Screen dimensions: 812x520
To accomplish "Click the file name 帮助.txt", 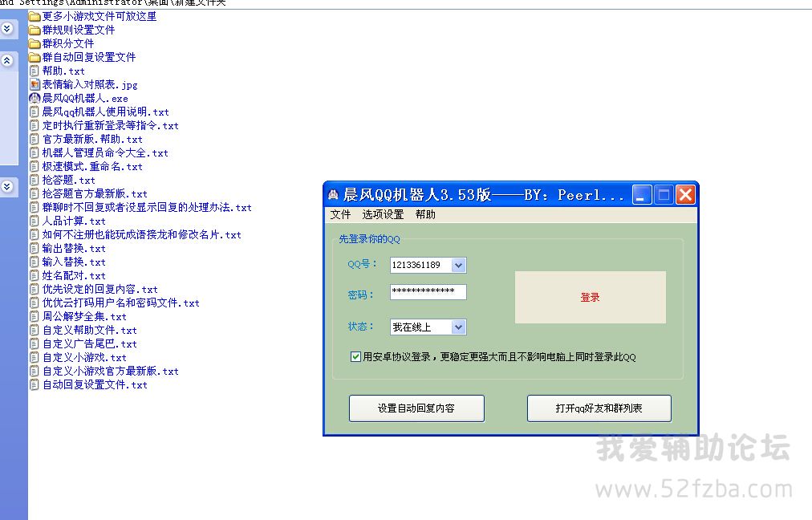I will pyautogui.click(x=63, y=71).
